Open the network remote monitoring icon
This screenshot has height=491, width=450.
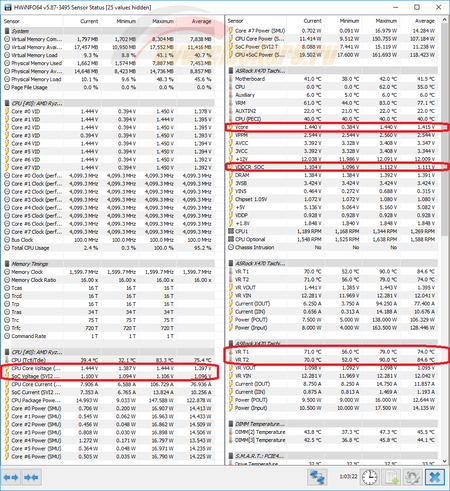pos(317,477)
